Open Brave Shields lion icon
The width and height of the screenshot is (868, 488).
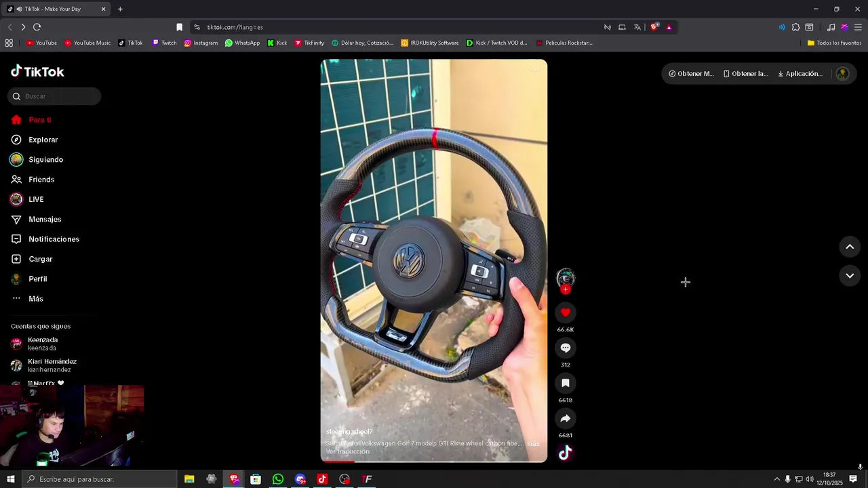click(x=654, y=27)
